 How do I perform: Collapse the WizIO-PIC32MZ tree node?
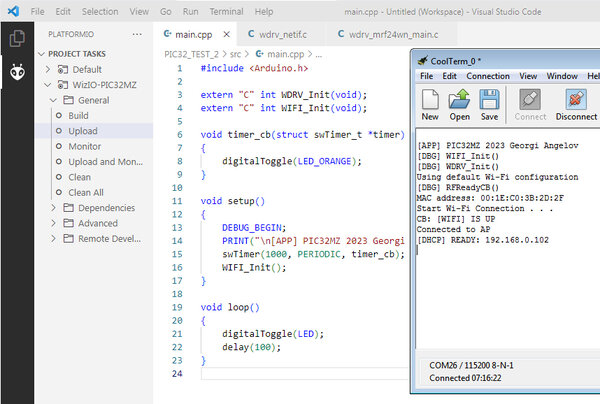47,85
